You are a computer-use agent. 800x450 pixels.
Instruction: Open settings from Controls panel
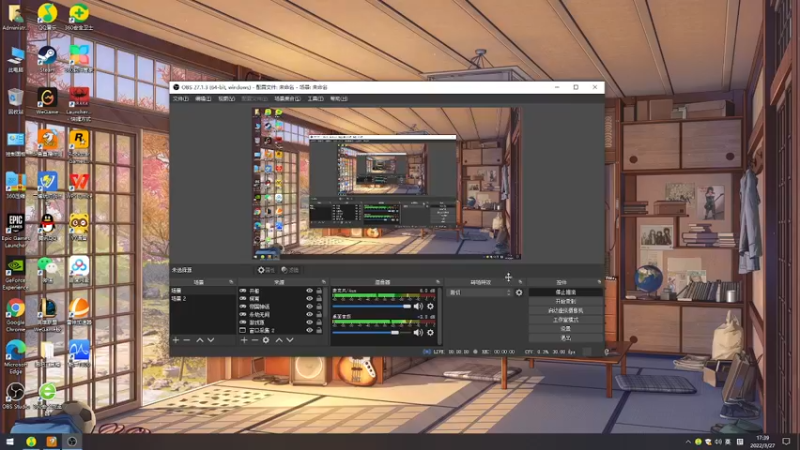(x=565, y=329)
